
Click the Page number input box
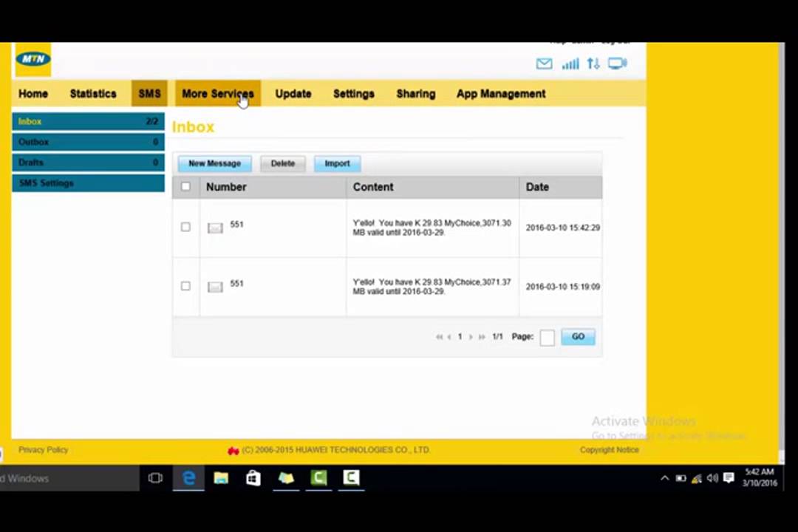pos(547,337)
